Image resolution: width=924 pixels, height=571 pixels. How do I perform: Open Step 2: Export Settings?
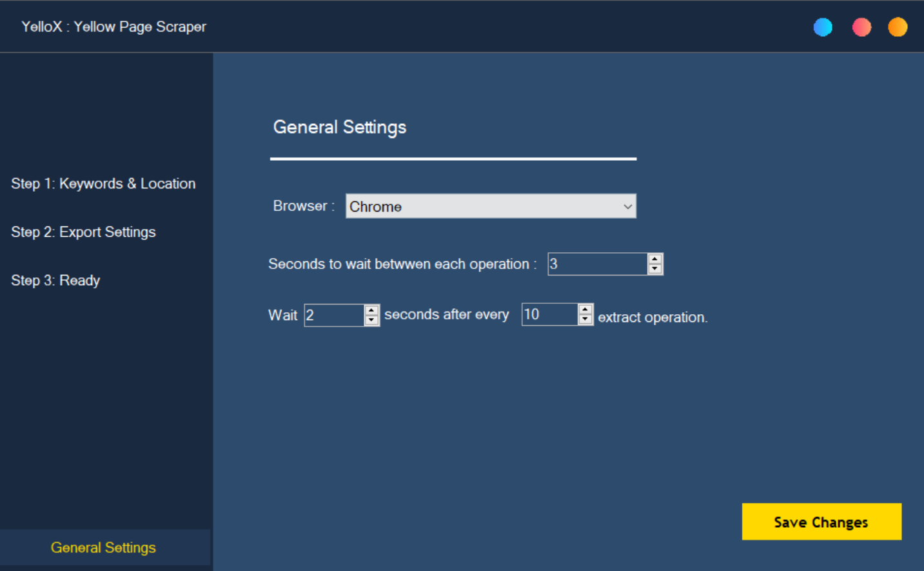[83, 232]
